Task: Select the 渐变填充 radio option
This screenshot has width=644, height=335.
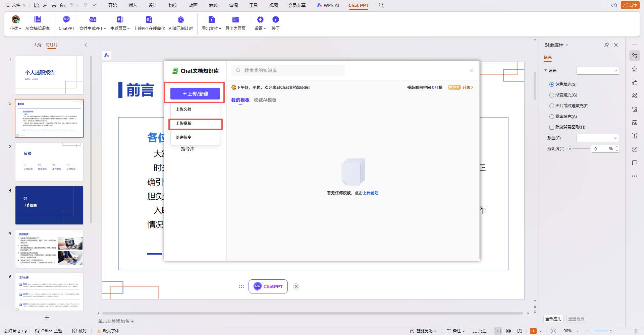Action: [x=552, y=95]
